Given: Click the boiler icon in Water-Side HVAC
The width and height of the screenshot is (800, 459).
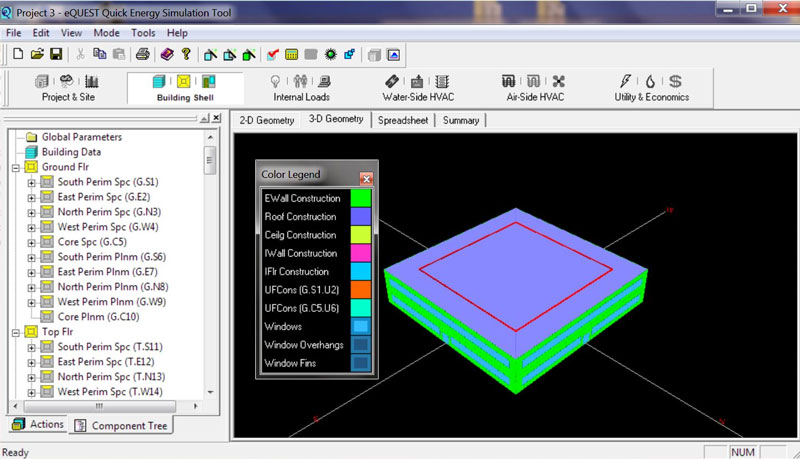Looking at the screenshot, I should click(417, 81).
